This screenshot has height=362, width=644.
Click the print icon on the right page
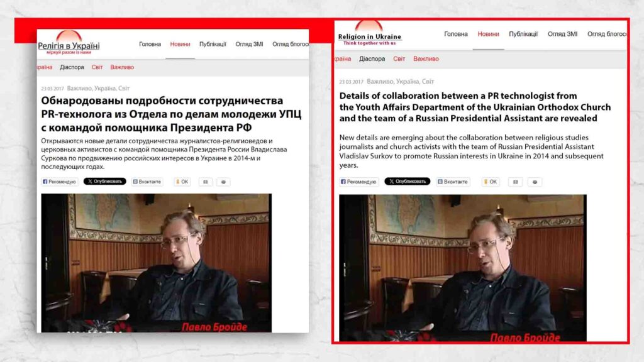coord(535,182)
